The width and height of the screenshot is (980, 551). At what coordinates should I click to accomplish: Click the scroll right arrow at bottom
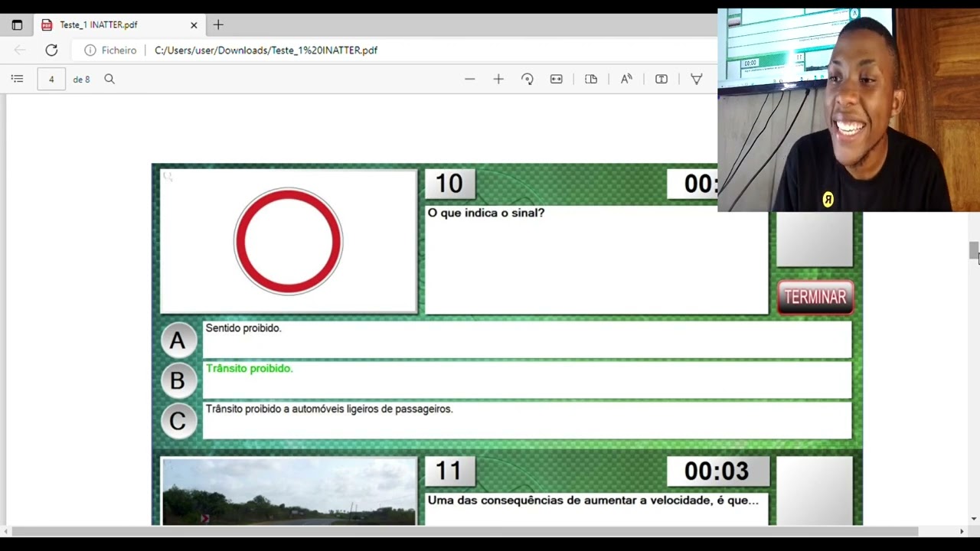tap(962, 531)
